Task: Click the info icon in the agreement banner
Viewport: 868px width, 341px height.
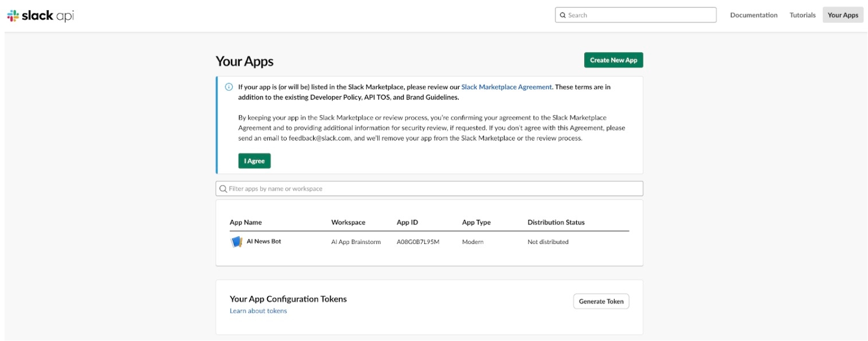Action: point(229,87)
